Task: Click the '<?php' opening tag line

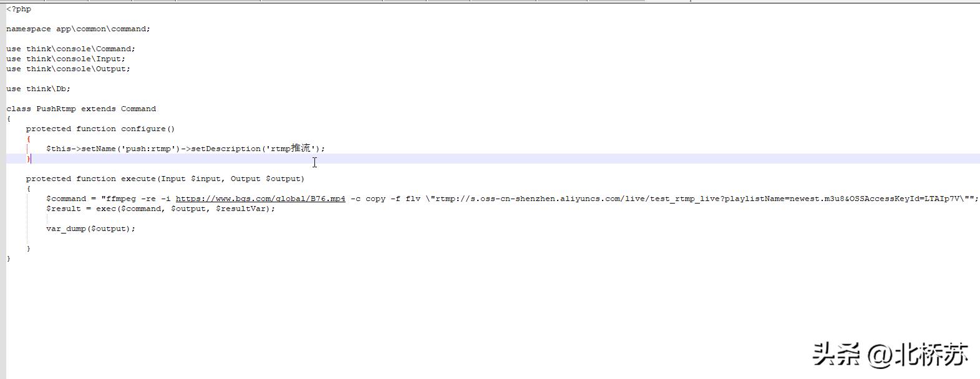Action: point(19,9)
